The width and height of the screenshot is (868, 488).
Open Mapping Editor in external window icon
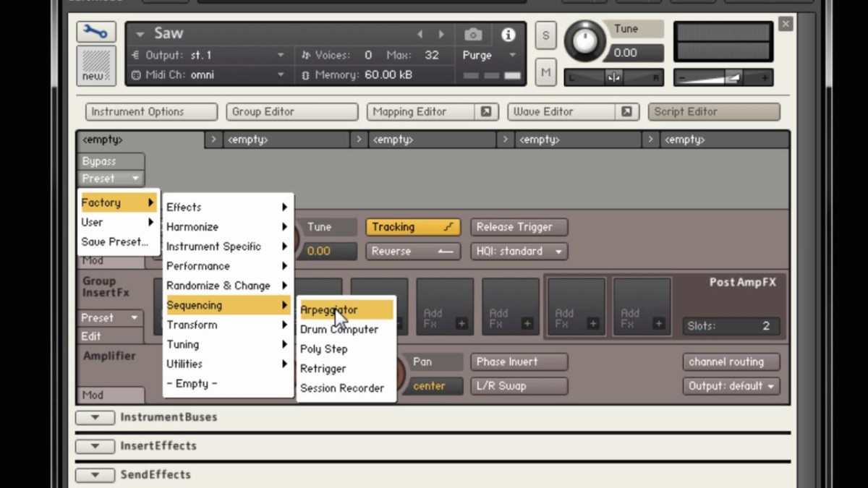click(x=486, y=111)
